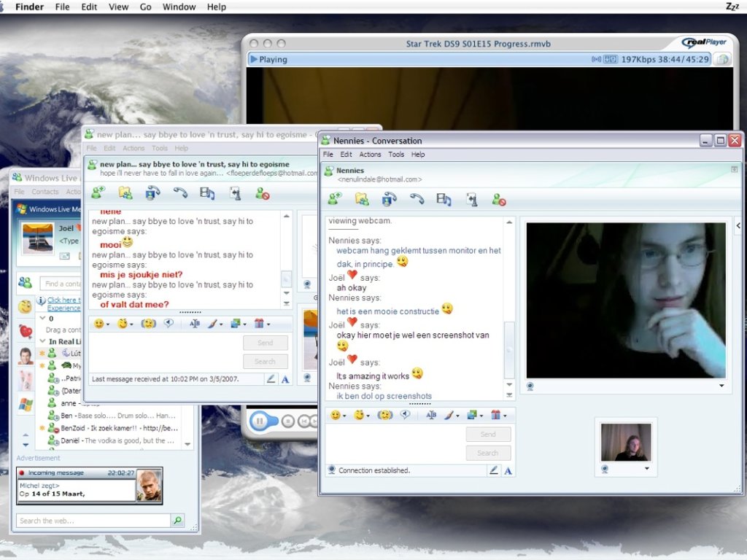Image resolution: width=747 pixels, height=560 pixels.
Task: Click the greyed-out Search button
Action: click(488, 453)
